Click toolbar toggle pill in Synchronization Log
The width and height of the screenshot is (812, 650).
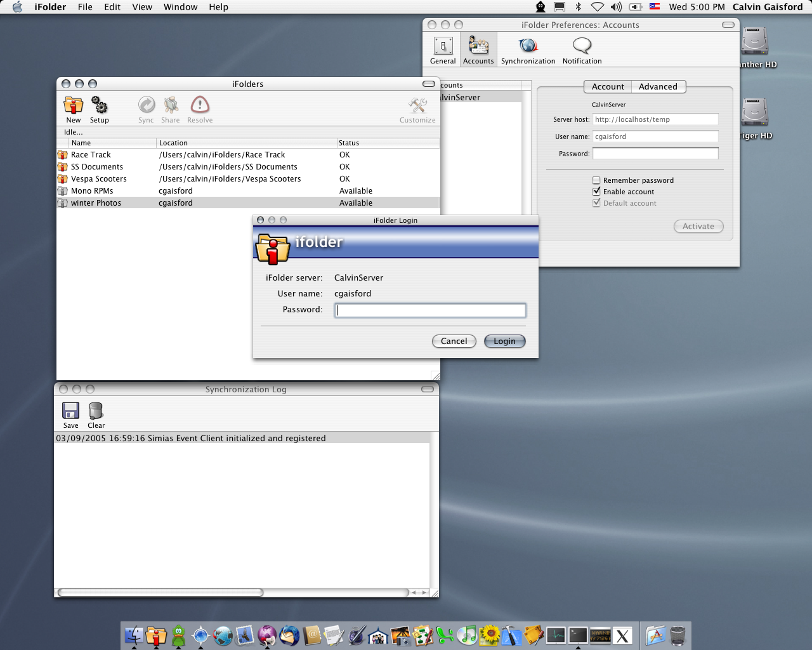428,389
